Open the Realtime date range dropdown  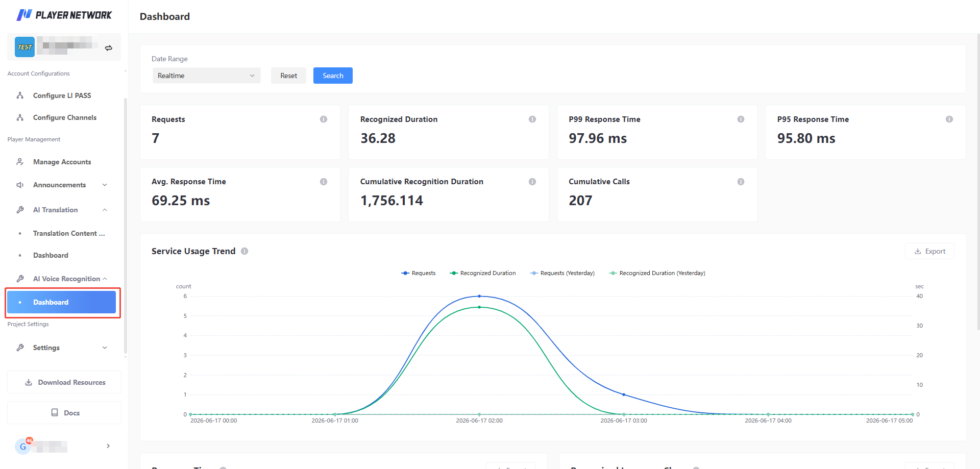206,76
